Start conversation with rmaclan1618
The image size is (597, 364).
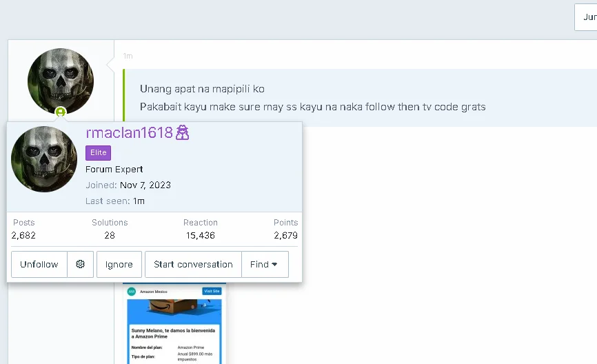coord(194,264)
